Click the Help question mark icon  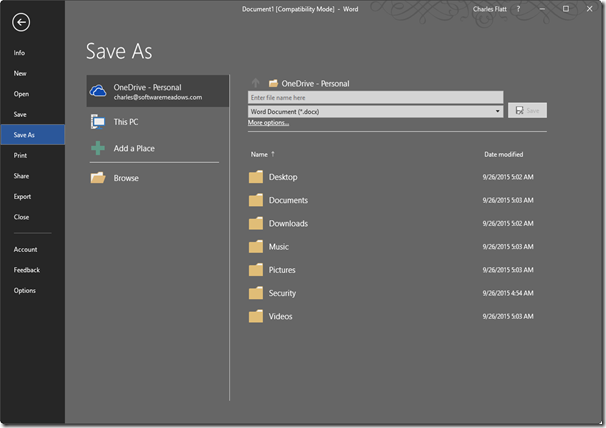(517, 9)
